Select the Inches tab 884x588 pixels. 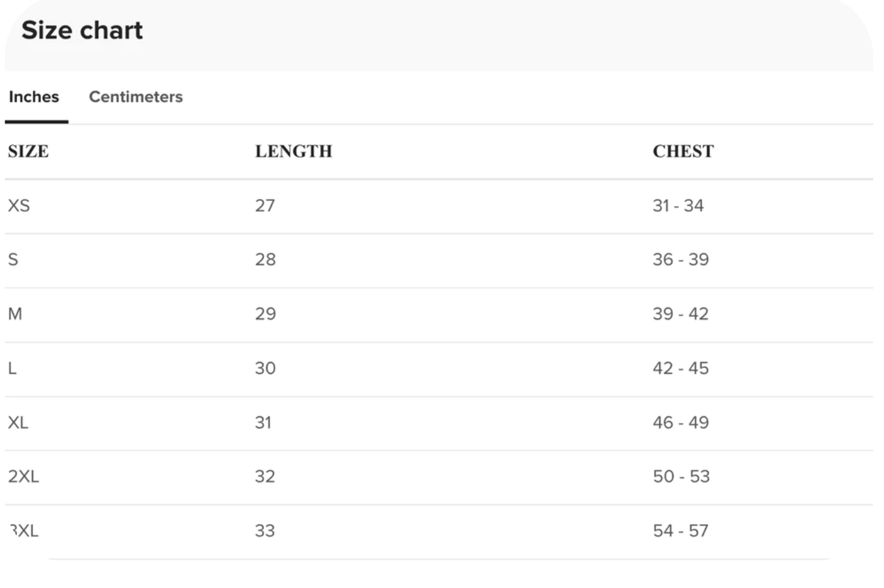coord(34,97)
